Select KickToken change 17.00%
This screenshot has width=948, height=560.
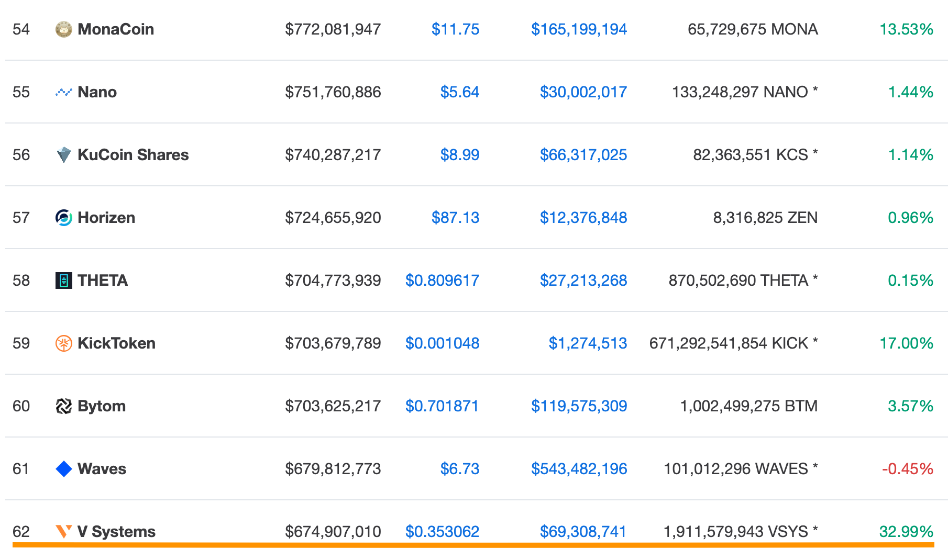pos(907,343)
